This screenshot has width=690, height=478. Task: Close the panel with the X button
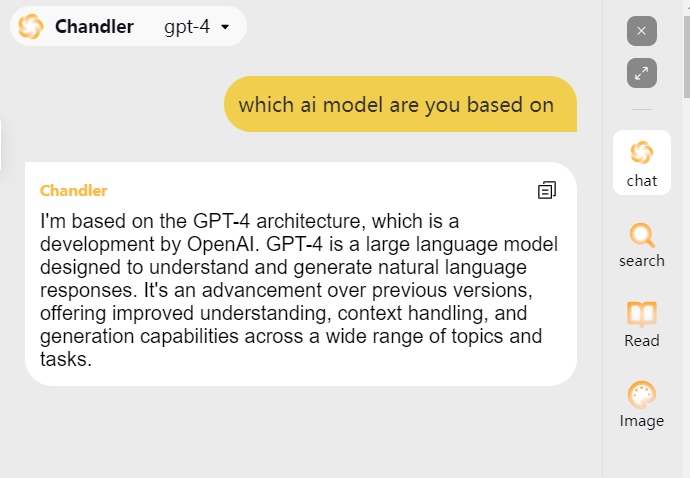[641, 31]
